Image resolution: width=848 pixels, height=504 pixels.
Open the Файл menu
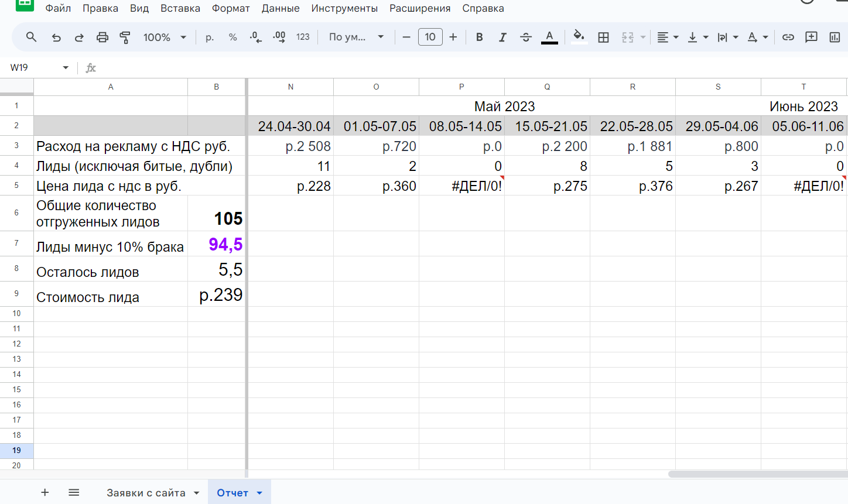58,8
